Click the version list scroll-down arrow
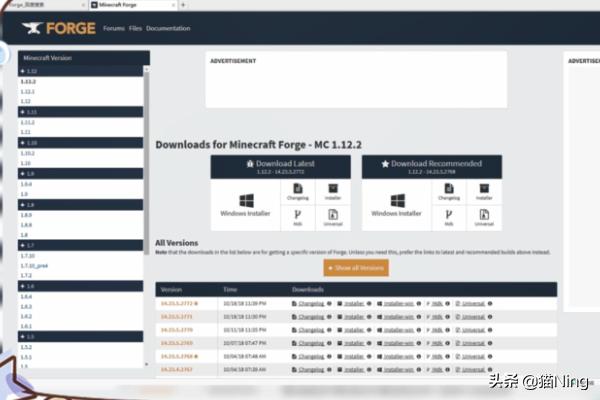 [x=147, y=364]
